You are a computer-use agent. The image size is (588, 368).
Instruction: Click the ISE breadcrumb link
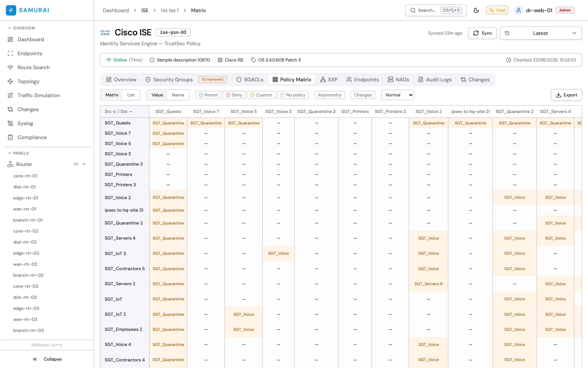[x=145, y=10]
